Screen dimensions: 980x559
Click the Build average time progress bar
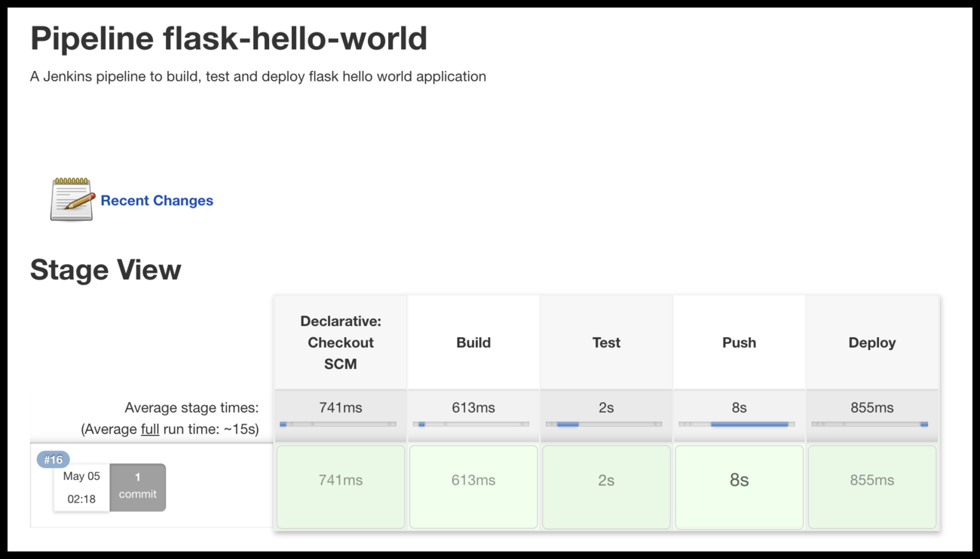tap(471, 424)
